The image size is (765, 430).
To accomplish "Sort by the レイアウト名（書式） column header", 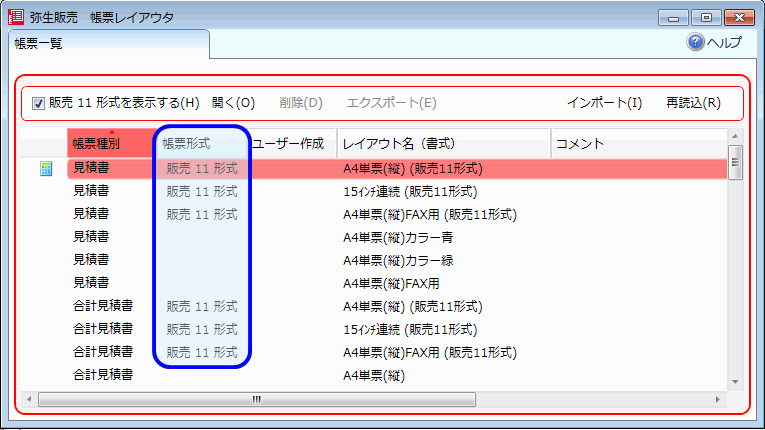I will click(x=444, y=143).
